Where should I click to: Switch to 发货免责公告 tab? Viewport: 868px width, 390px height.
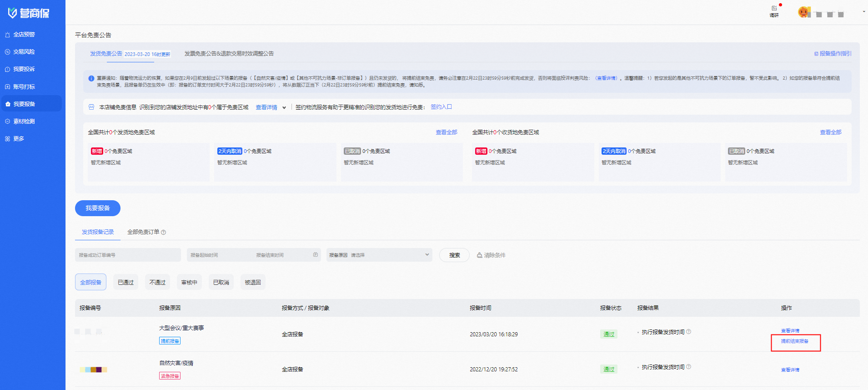pos(106,54)
